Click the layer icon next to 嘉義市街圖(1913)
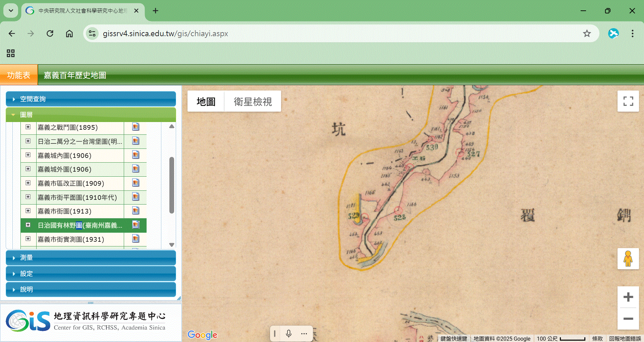Screen dimensions: 644x342 tap(136, 211)
